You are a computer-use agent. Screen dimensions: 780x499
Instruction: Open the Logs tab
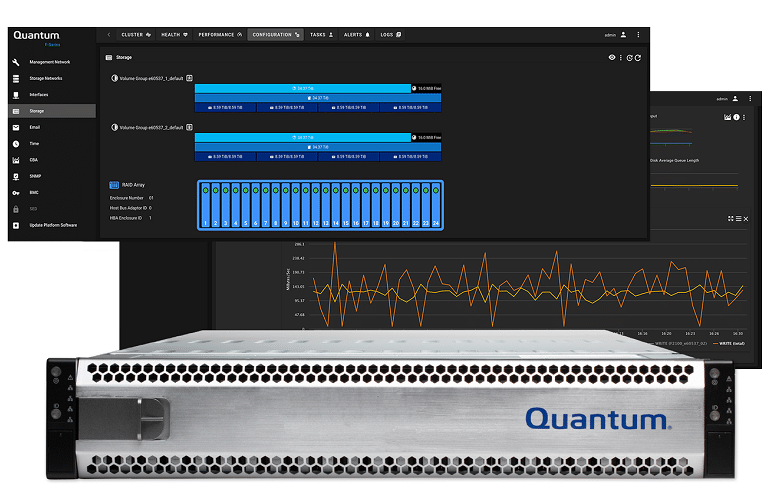(x=390, y=35)
